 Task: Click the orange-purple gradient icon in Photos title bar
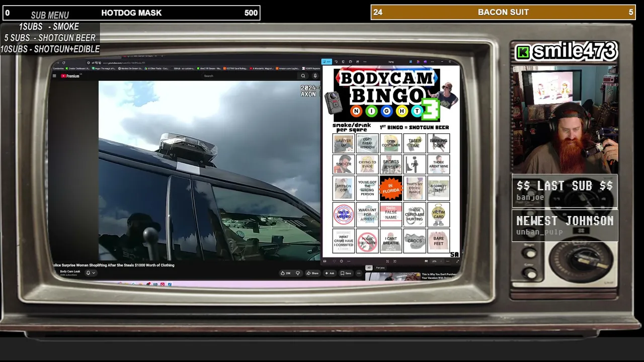(418, 62)
